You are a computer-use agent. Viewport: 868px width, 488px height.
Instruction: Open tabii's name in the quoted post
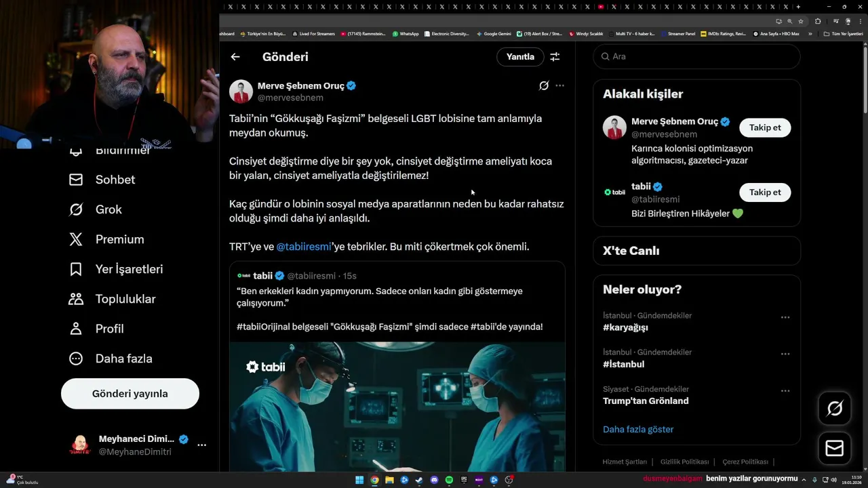click(262, 276)
